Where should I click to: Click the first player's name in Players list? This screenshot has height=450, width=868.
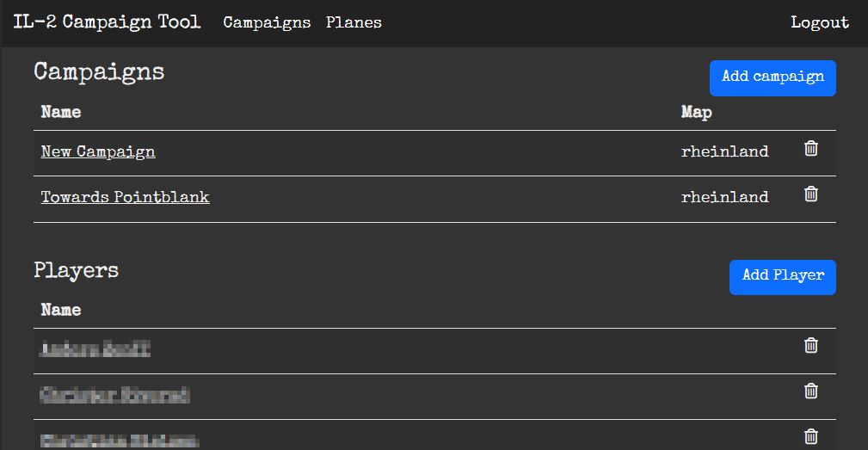click(x=95, y=349)
